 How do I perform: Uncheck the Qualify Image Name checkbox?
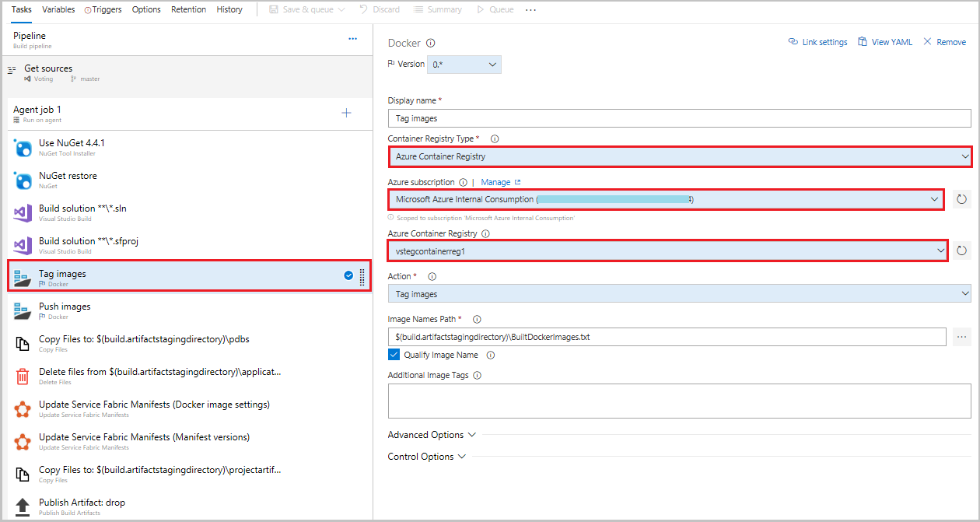click(393, 354)
